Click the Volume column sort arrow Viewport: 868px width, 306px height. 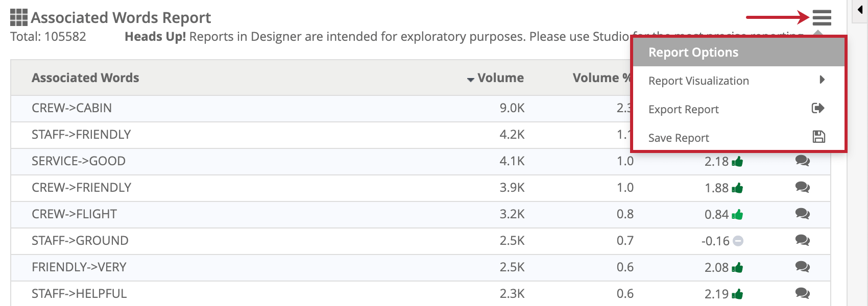tap(470, 79)
